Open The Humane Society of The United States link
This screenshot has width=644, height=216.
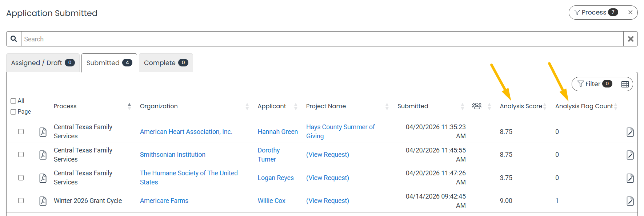(189, 178)
